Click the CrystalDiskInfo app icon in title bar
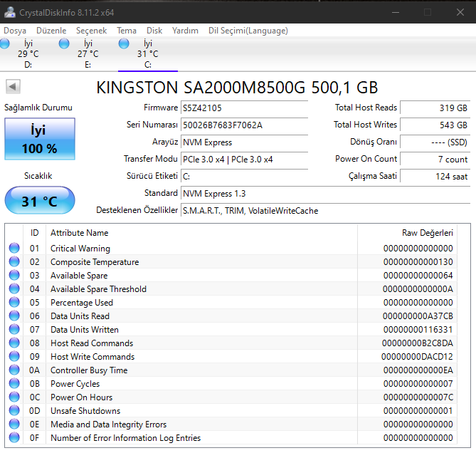476x453 pixels. (x=10, y=12)
